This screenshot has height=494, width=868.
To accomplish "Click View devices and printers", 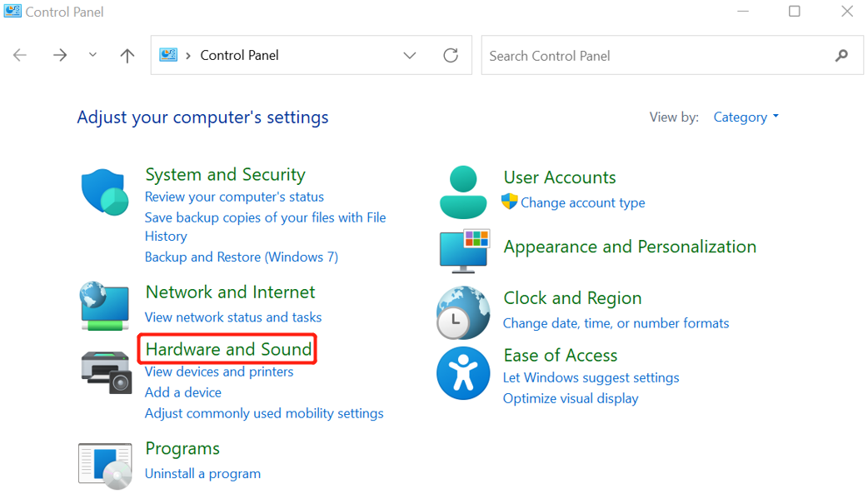I will (x=218, y=372).
